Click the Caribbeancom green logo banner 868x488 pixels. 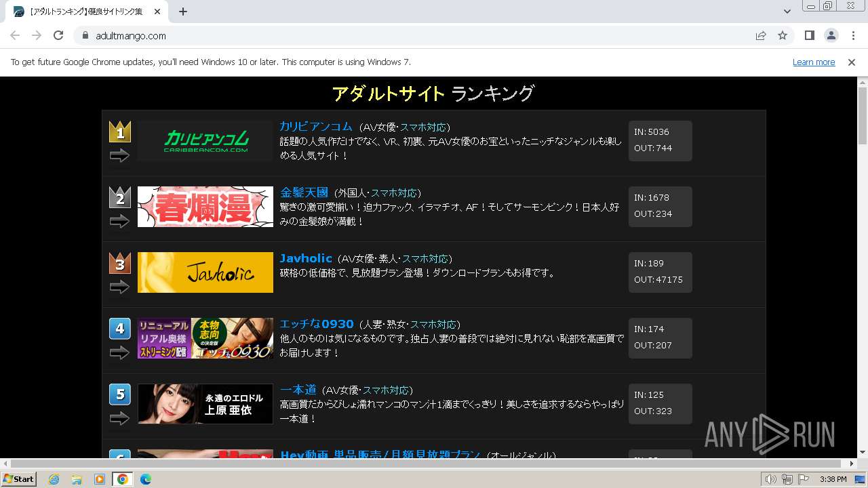[x=205, y=141]
